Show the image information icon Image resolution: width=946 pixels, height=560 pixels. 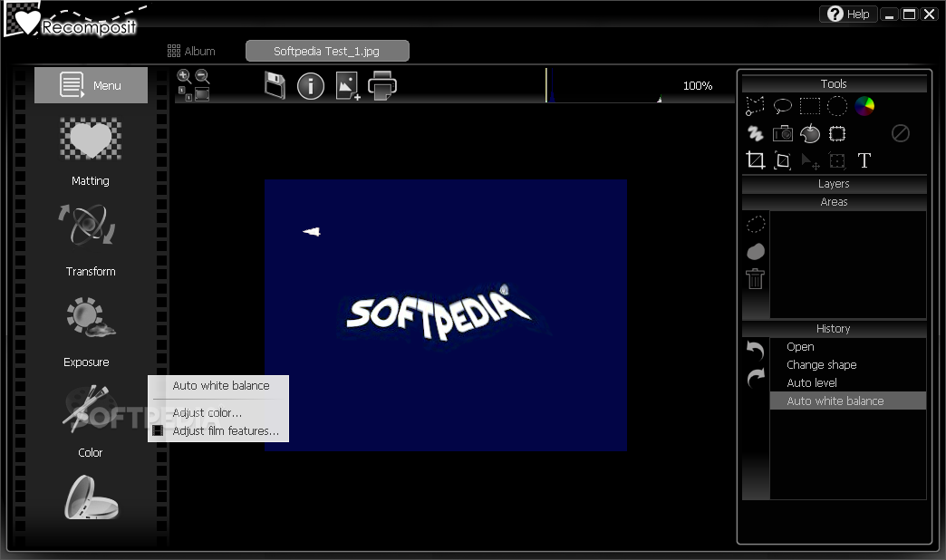[311, 86]
